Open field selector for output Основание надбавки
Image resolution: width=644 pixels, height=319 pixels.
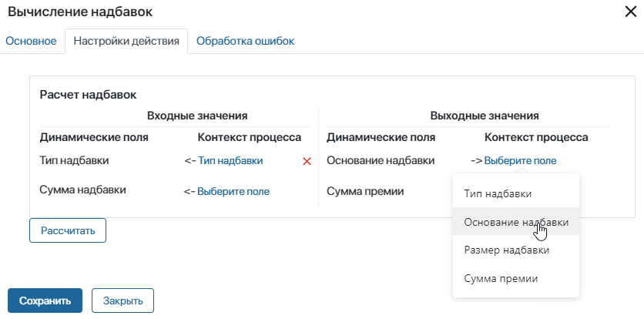(520, 160)
